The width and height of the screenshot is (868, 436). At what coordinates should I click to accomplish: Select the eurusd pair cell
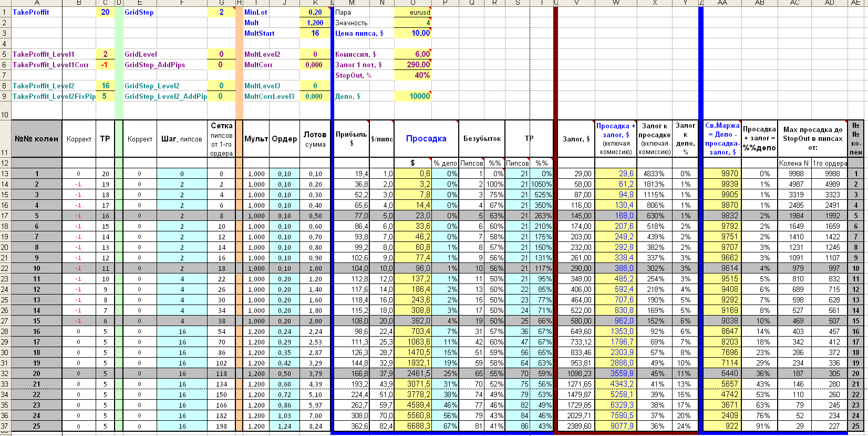coord(412,12)
